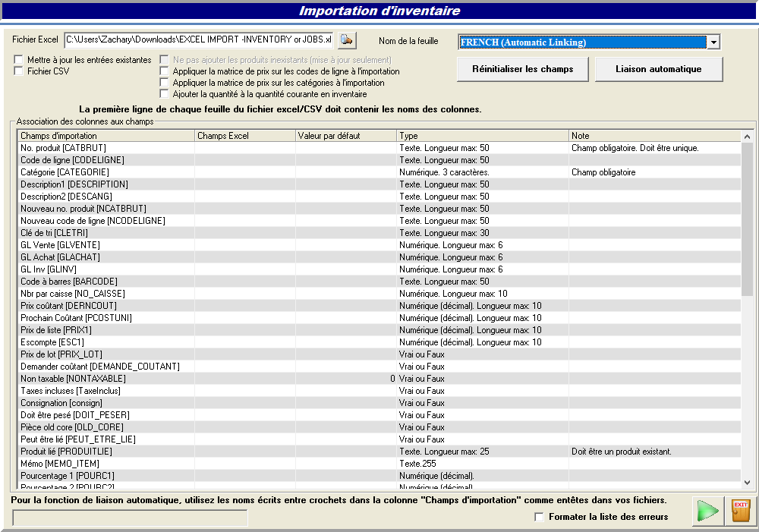Select row 'GL Vente [GLVENTE]'
Viewport: 759px width, 532px height.
click(x=379, y=245)
